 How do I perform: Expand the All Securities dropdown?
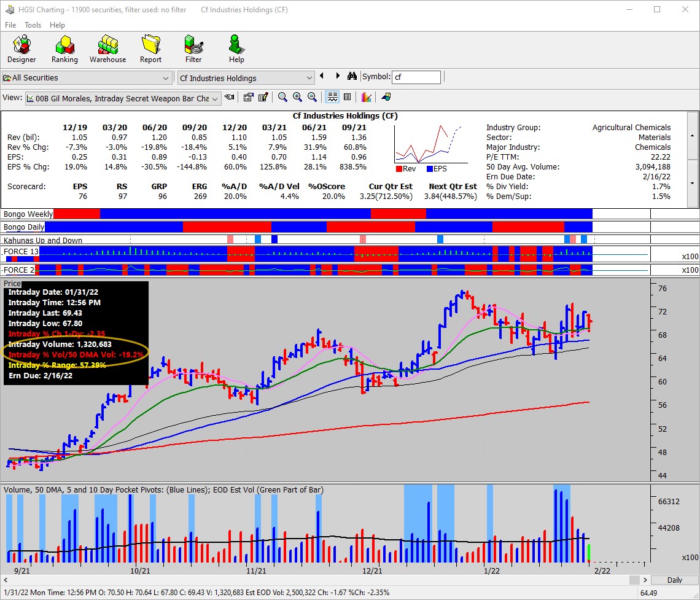click(x=166, y=78)
